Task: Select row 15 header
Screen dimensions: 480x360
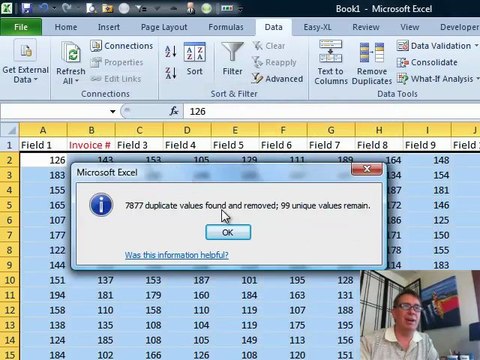Action: 10,354
